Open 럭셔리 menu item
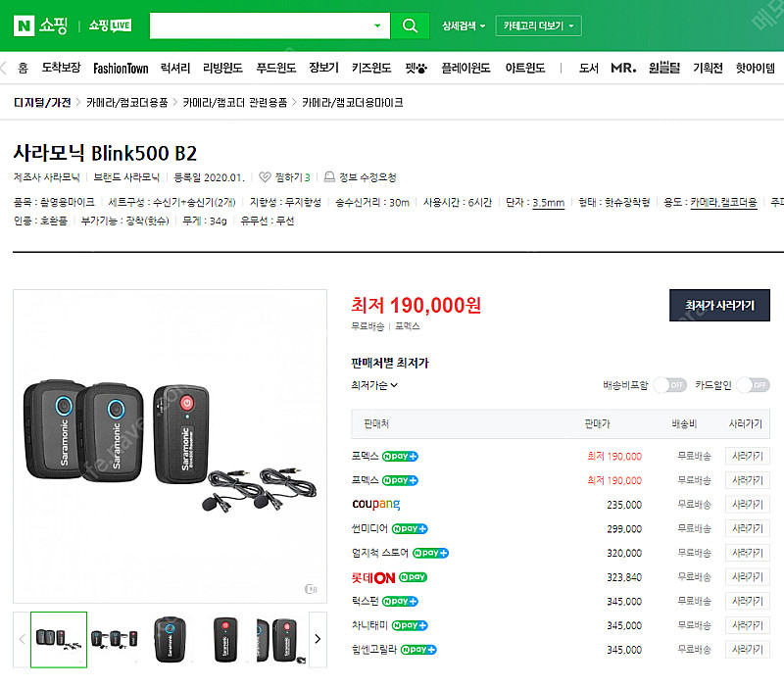784x688 pixels. 175,68
